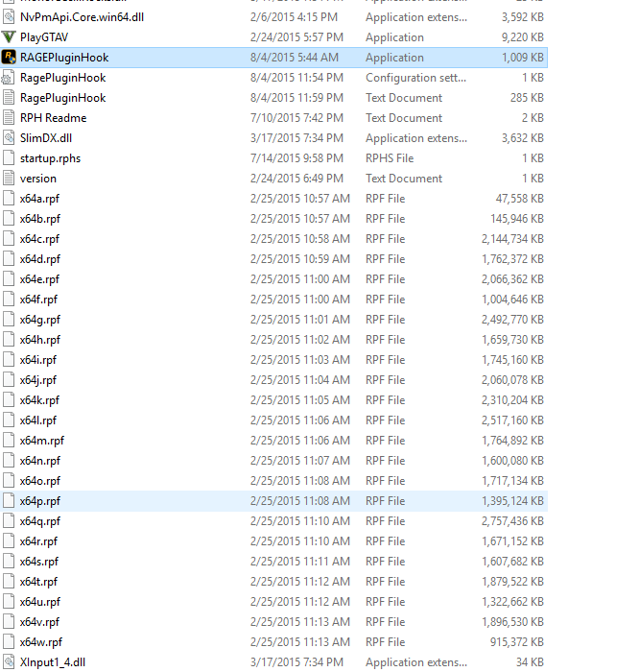This screenshot has width=639, height=672.
Task: Click the x64e.rpf file icon
Action: (x=9, y=279)
